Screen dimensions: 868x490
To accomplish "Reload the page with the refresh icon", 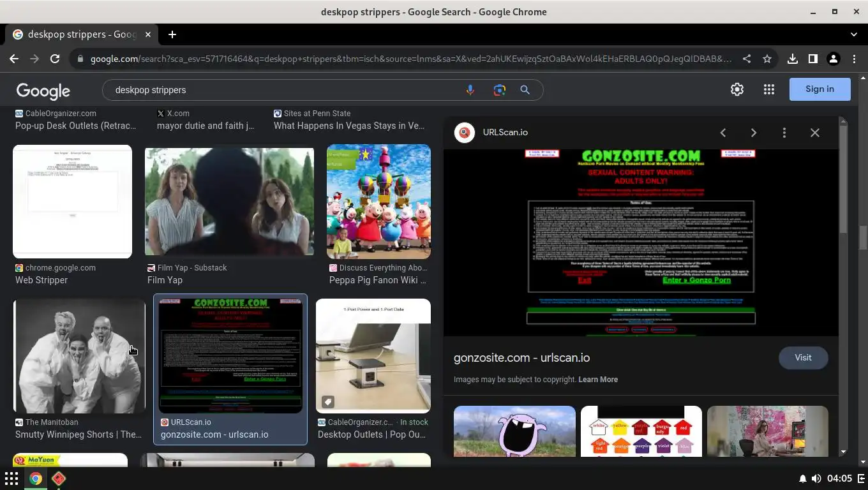I will tap(55, 59).
